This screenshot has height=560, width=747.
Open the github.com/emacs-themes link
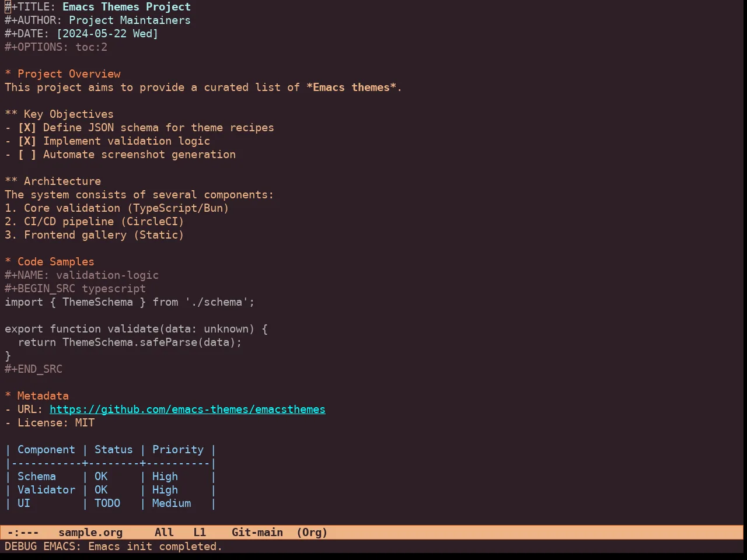click(x=187, y=409)
